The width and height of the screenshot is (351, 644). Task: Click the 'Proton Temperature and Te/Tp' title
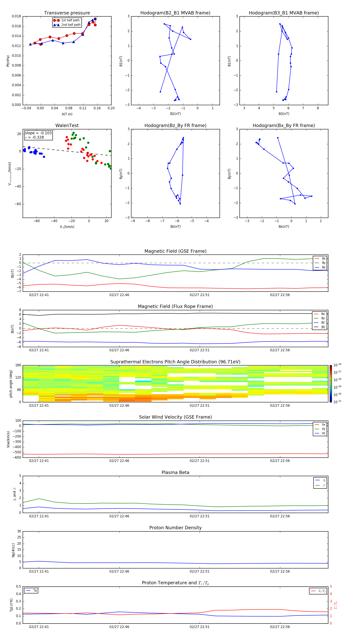(175, 583)
